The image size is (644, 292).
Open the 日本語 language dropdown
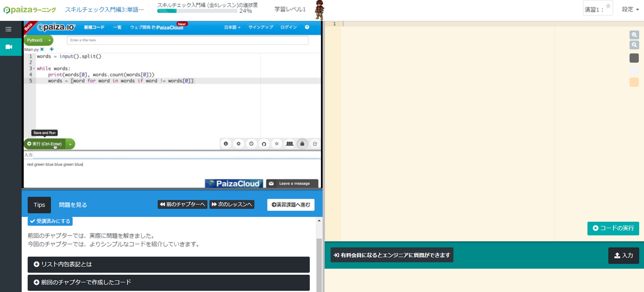click(x=232, y=27)
